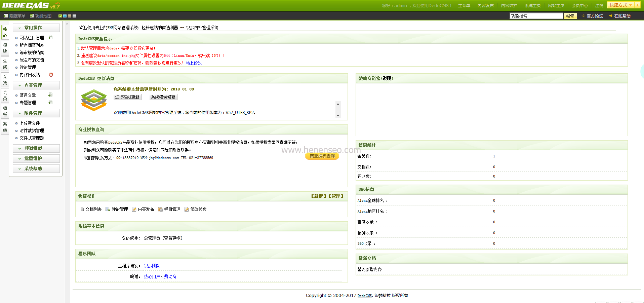Go to 网站主页 in top navigation
This screenshot has width=644, height=303.
coord(556,5)
